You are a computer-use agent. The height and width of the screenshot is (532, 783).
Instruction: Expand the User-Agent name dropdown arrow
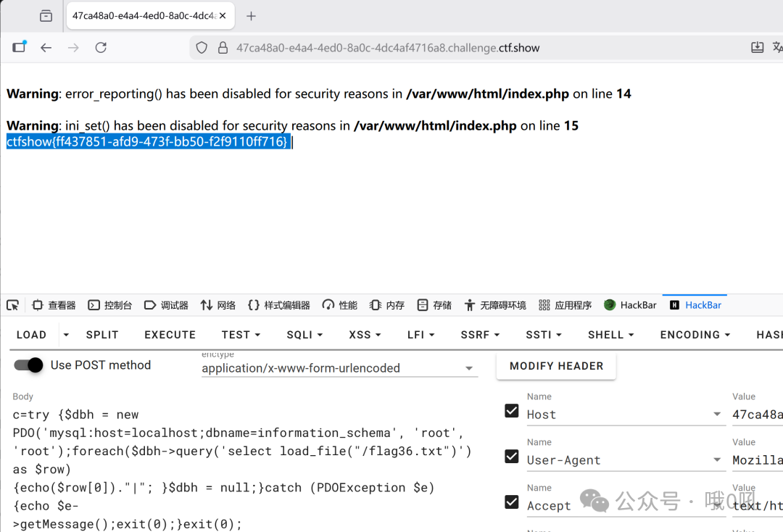(x=717, y=460)
